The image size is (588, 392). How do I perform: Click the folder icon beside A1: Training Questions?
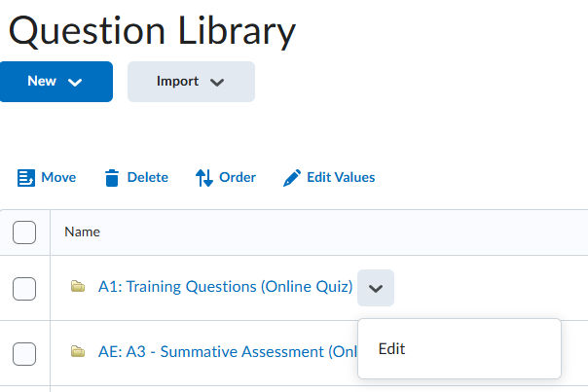[78, 287]
